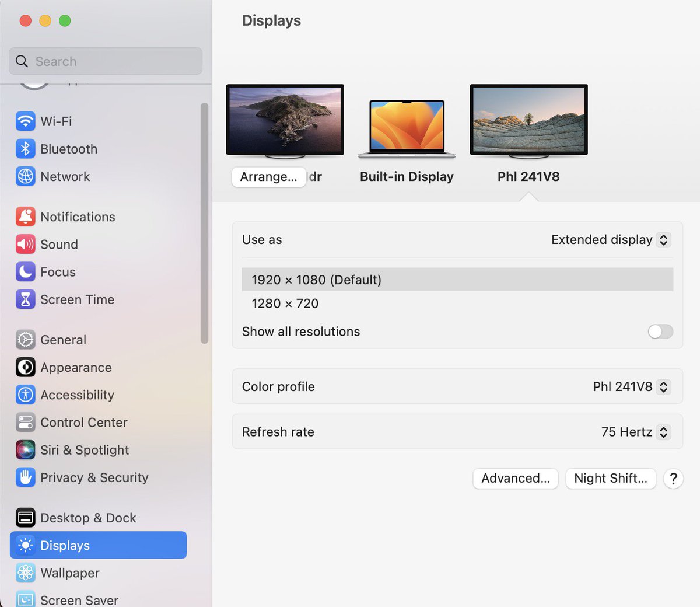The image size is (700, 607).
Task: Click the Screen Time hourglass icon
Action: (x=25, y=299)
